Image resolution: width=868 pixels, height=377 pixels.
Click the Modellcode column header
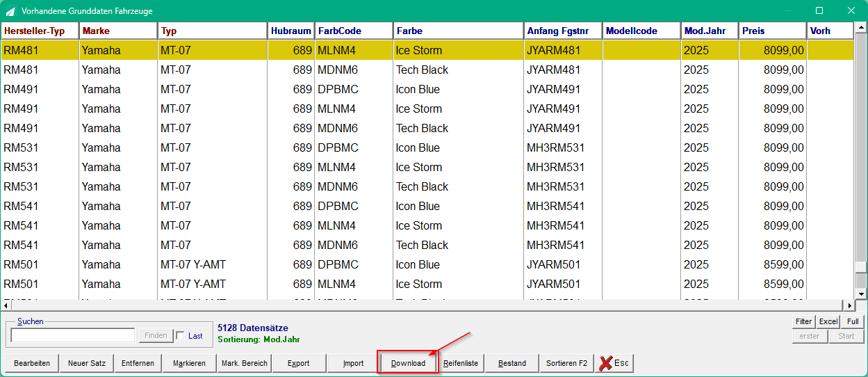[x=641, y=31]
